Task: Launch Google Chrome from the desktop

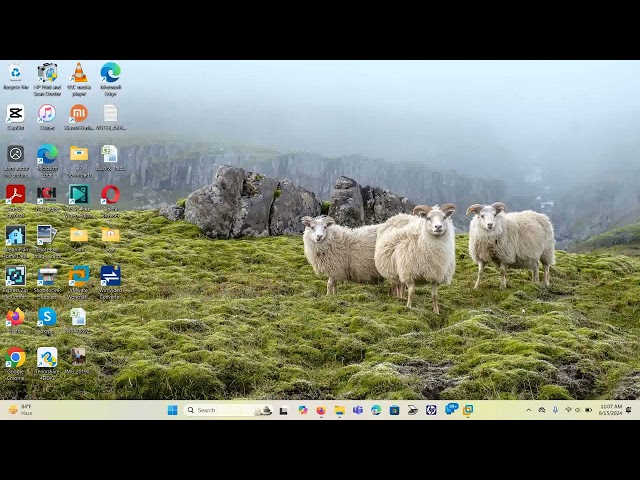Action: click(x=16, y=358)
